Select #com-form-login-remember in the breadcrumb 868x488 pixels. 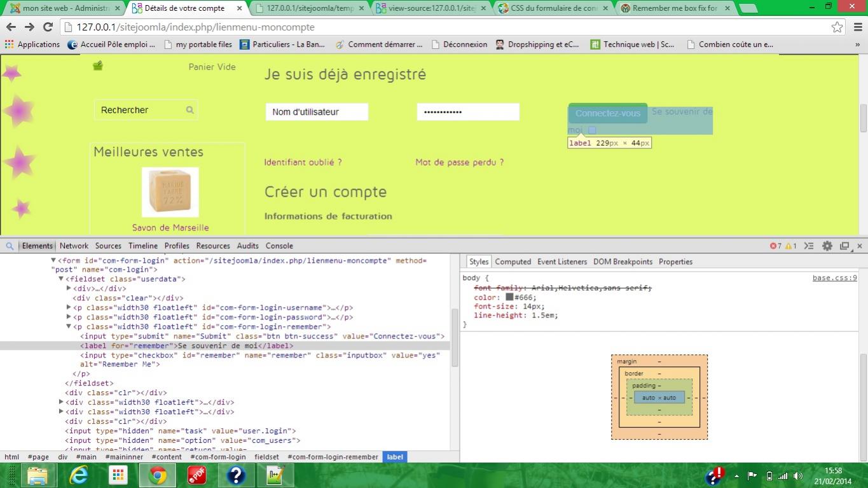333,457
